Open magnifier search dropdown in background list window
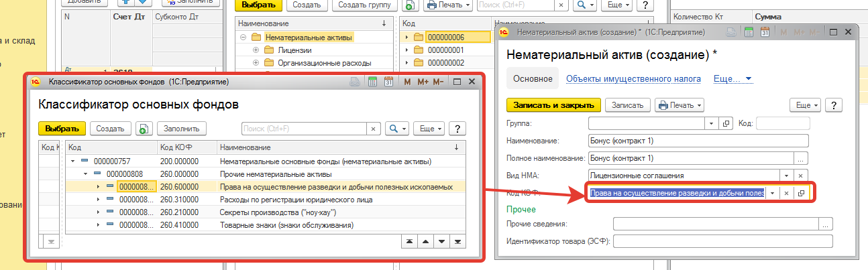 click(x=585, y=5)
